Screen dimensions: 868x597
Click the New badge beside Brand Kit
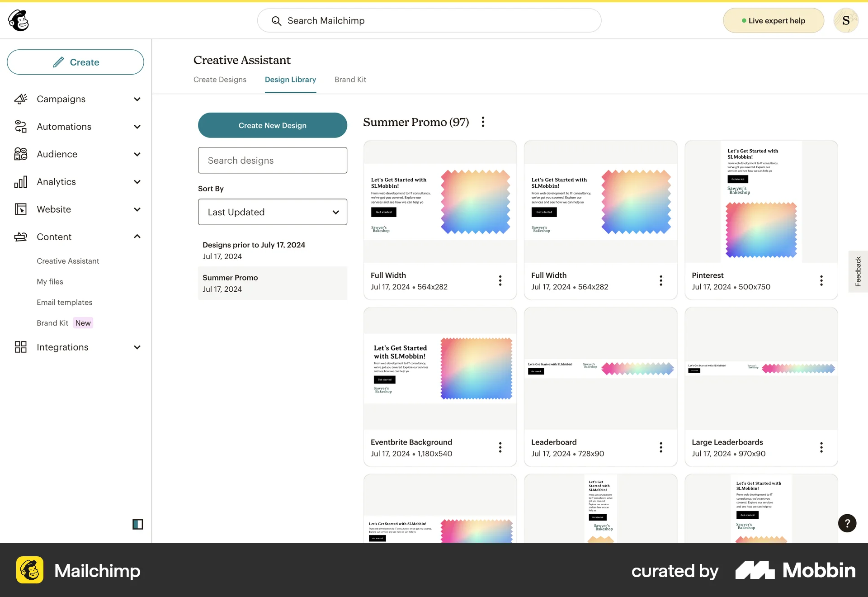83,323
